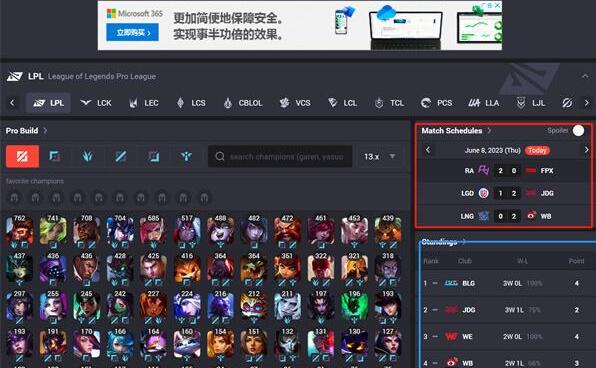596x368 pixels.
Task: Activate the all-roles red filter icon
Action: tap(22, 156)
